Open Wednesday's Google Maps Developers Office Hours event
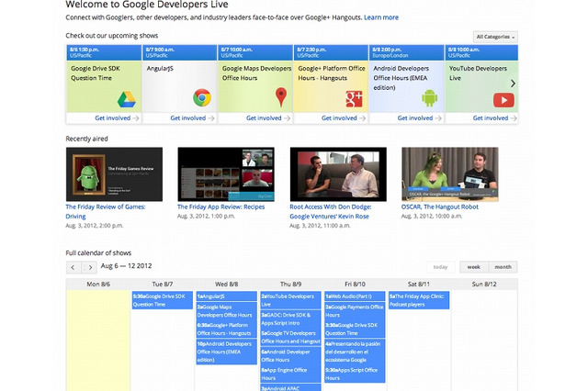This screenshot has height=391, width=588. pos(227,311)
